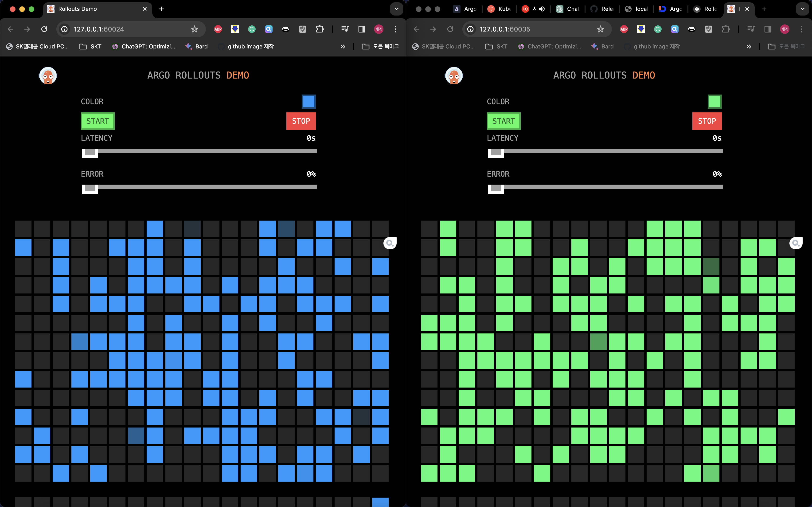Expand the bookmarks overflow chevron in the right window

[x=749, y=47]
